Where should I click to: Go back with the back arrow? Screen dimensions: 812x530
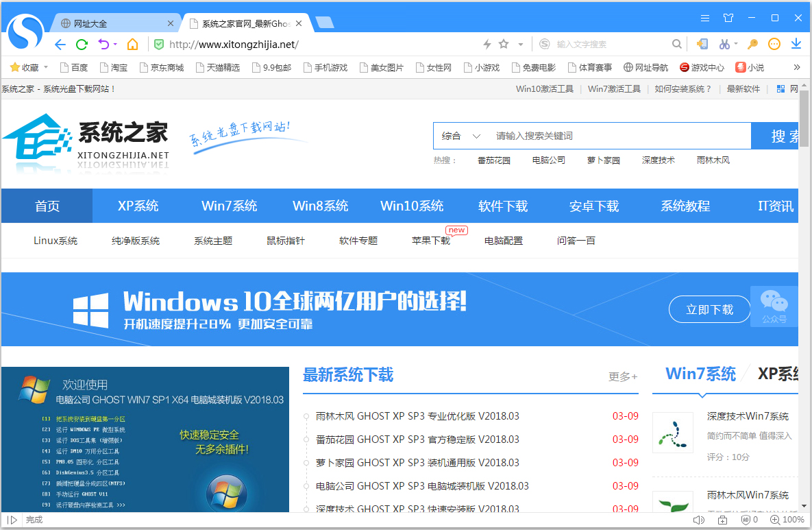60,45
